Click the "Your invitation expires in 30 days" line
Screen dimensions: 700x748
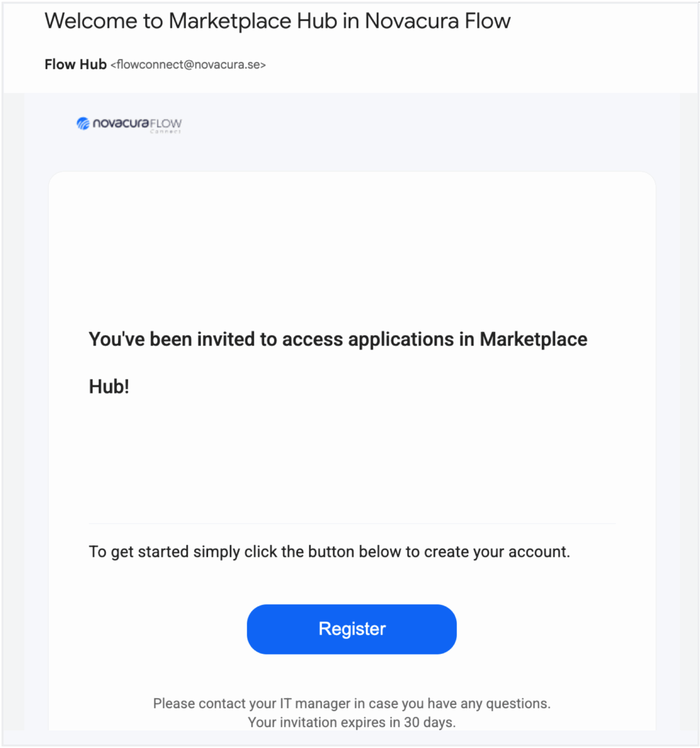[351, 722]
